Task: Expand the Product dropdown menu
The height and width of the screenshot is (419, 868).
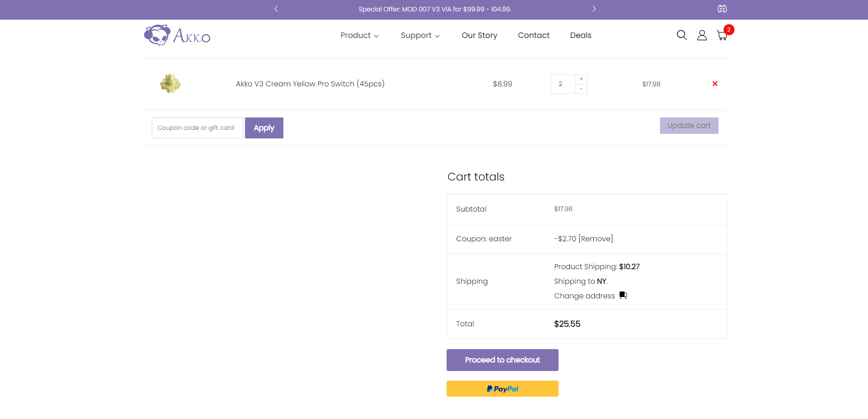Action: 359,35
